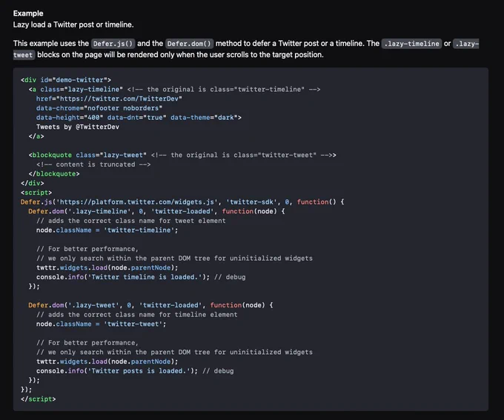Click console.info 'Twitter posts is loaded.' line
Viewport: 504px width, 420px height.
pyautogui.click(x=135, y=371)
